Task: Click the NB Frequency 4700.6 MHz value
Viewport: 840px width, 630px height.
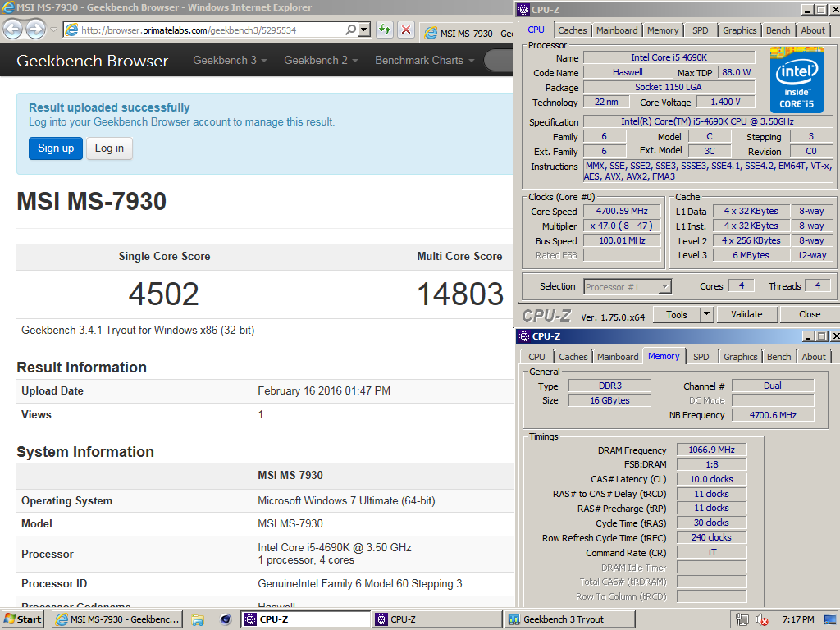Action: [773, 415]
